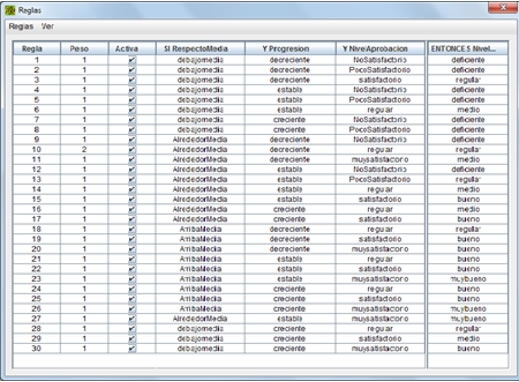Screen dimensions: 519x382
Task: Click estable cell in rule 4
Action: [x=290, y=90]
